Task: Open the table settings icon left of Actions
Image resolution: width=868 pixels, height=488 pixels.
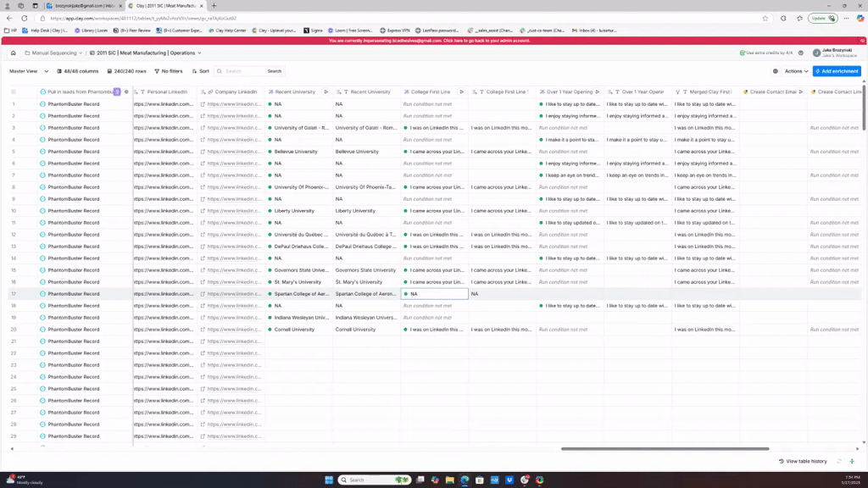Action: click(776, 71)
